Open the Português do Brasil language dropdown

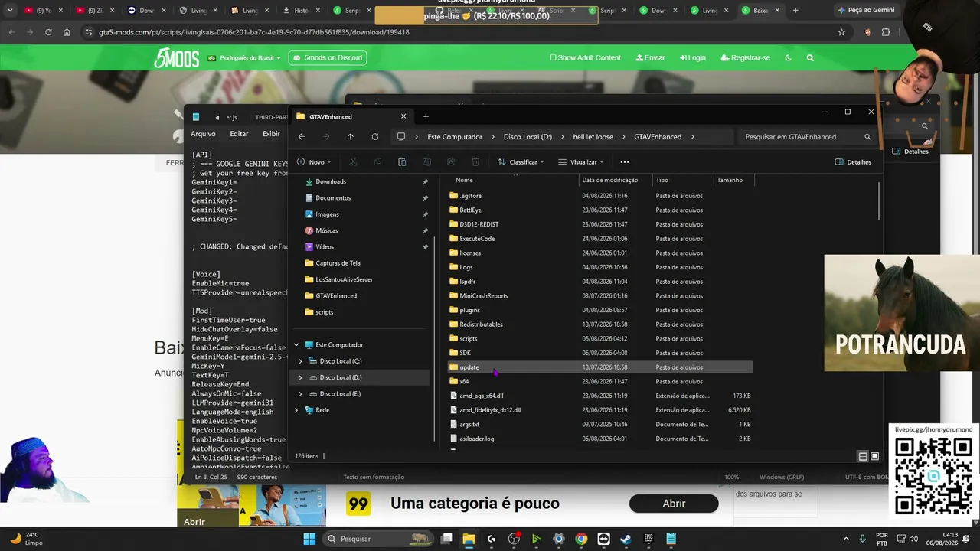(x=244, y=57)
